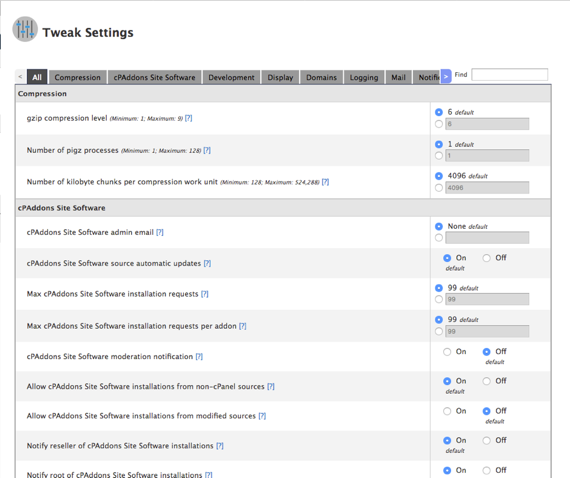570x478 pixels.
Task: Select custom radio for Max installation requests
Action: [x=439, y=299]
